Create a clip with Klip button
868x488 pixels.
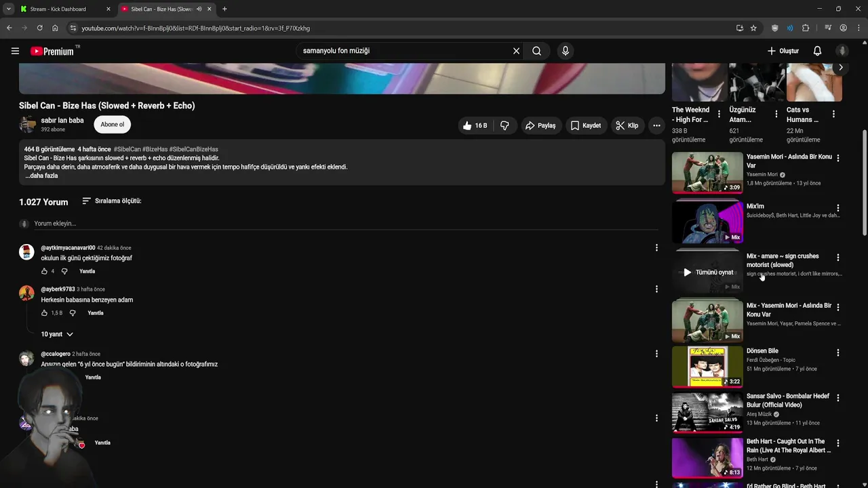click(627, 125)
